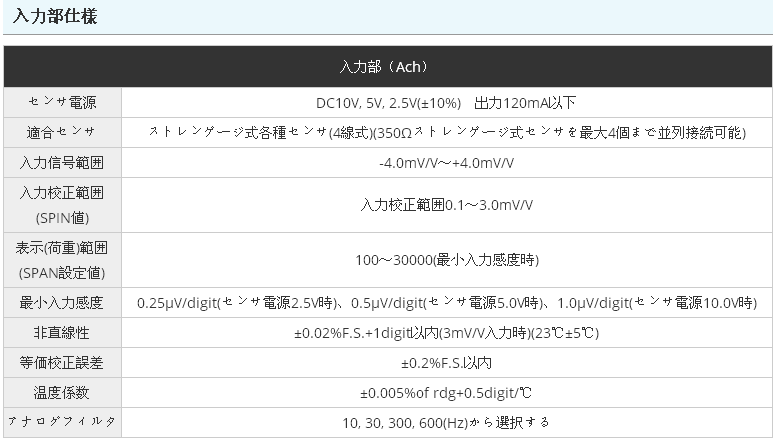The height and width of the screenshot is (443, 777).
Task: Select the 最小入力感度 row label
Action: [62, 303]
